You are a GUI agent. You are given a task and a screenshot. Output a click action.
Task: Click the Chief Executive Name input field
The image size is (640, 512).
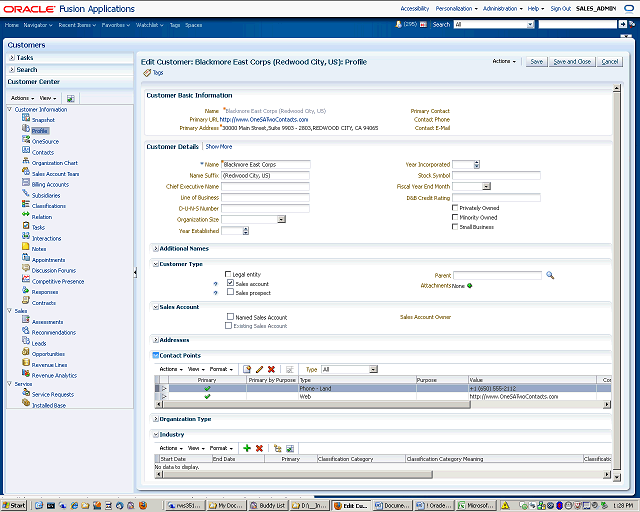pos(265,186)
